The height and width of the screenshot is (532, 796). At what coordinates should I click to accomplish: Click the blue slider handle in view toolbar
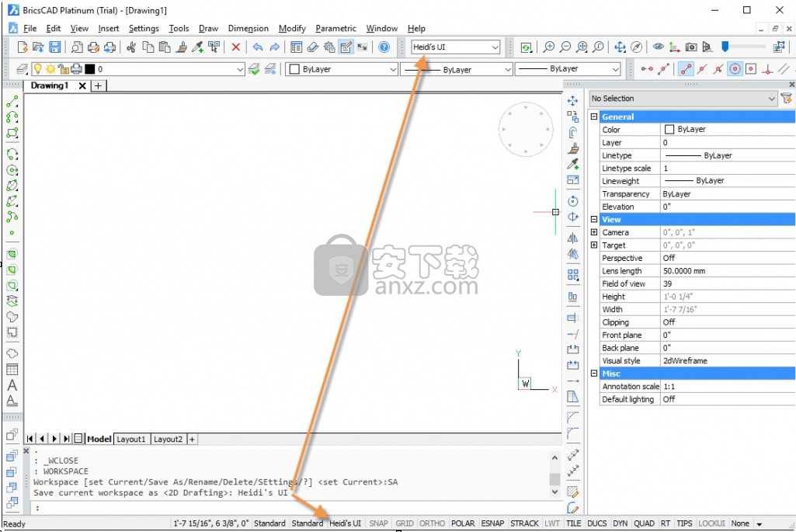click(725, 47)
